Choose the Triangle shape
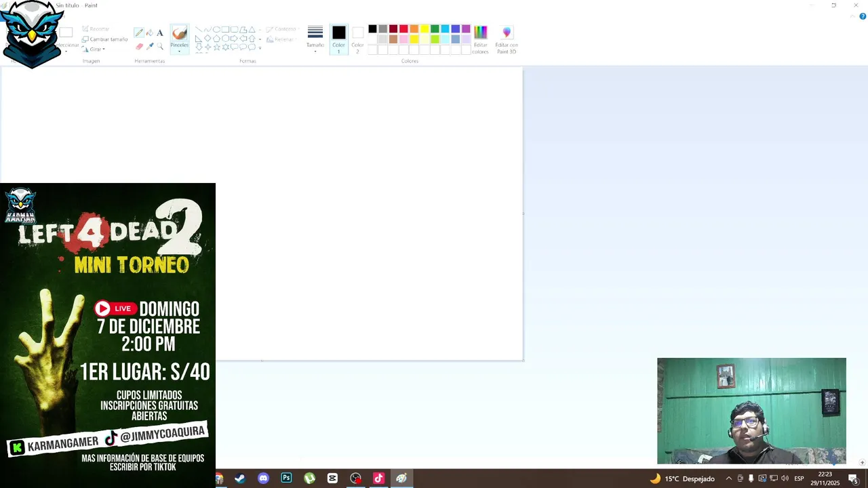868x488 pixels. pos(252,30)
